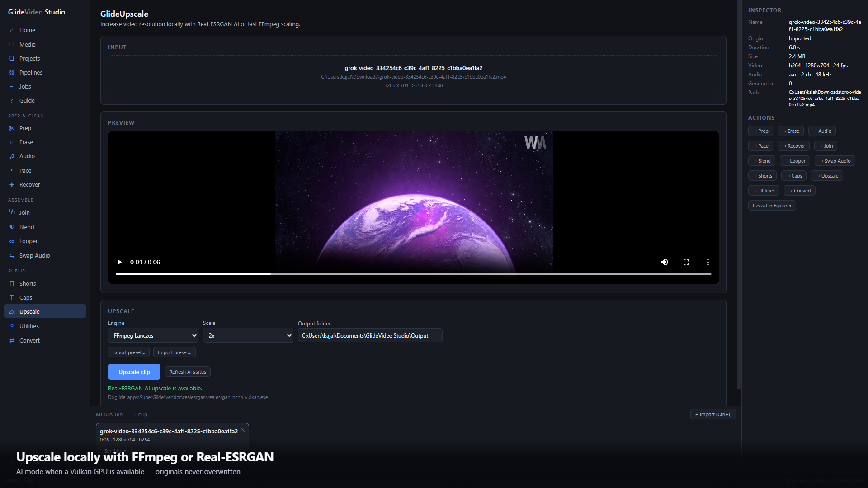The image size is (868, 488).
Task: Click the Audio music note icon
Action: click(x=12, y=156)
